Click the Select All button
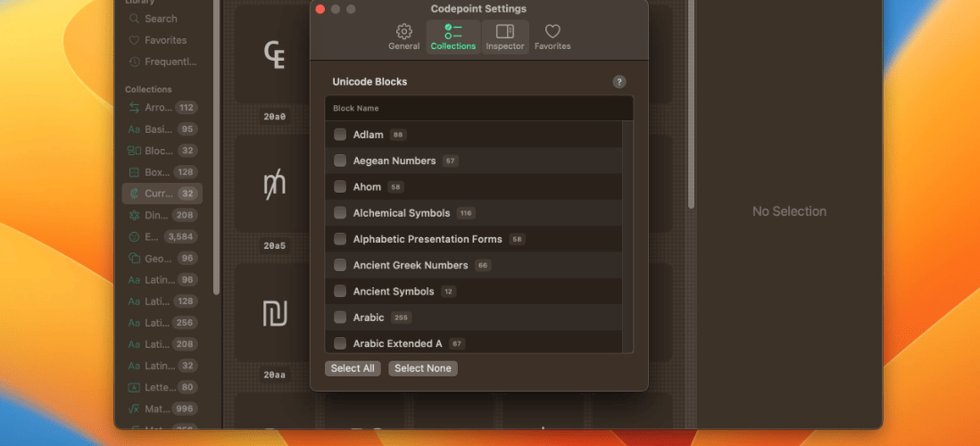This screenshot has height=446, width=980. click(x=353, y=368)
